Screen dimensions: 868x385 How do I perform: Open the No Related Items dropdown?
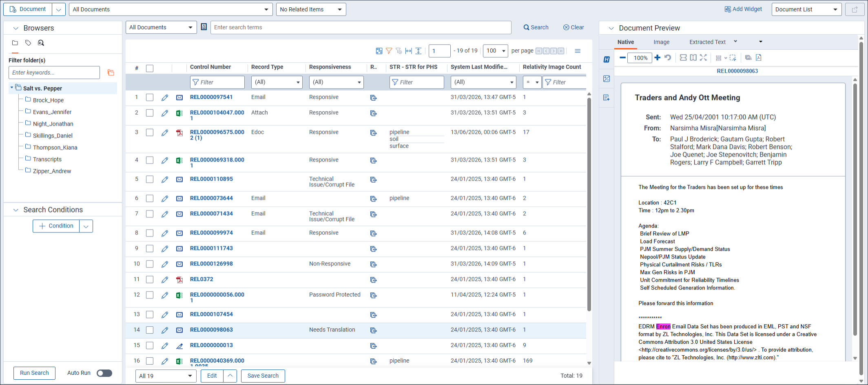311,9
